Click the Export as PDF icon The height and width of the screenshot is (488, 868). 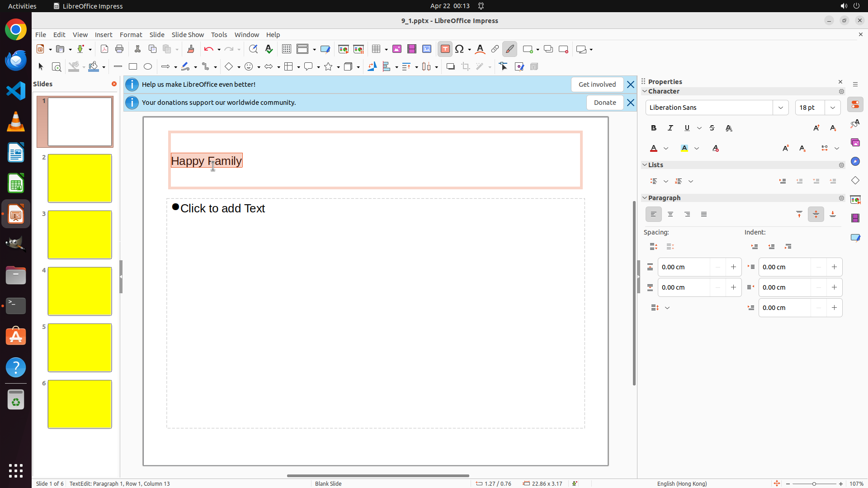pos(104,49)
